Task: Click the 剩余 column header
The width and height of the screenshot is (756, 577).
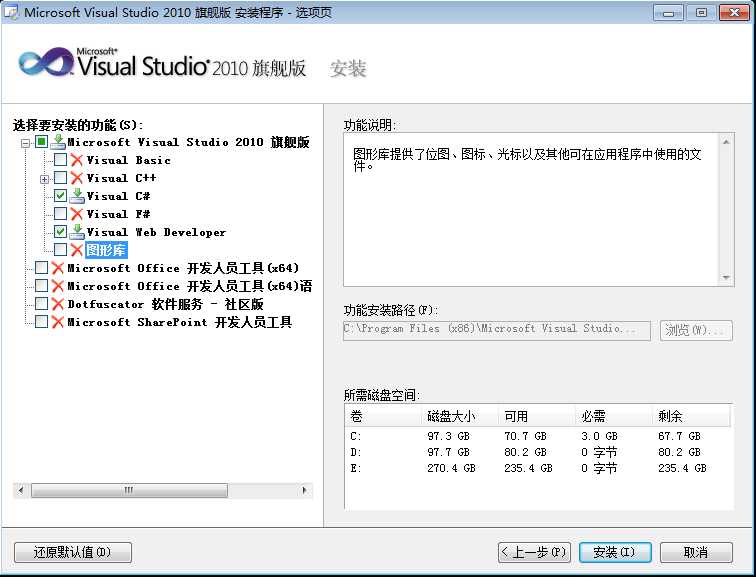Action: coord(692,416)
